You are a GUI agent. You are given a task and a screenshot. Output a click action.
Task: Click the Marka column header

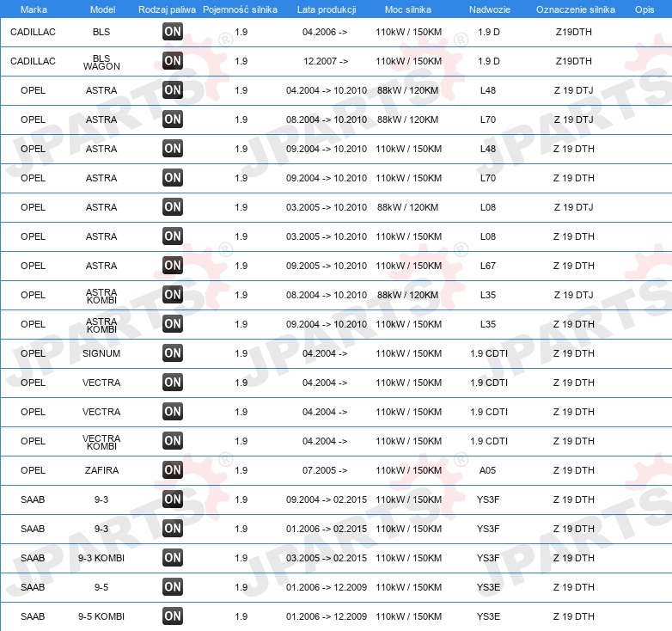(x=34, y=9)
